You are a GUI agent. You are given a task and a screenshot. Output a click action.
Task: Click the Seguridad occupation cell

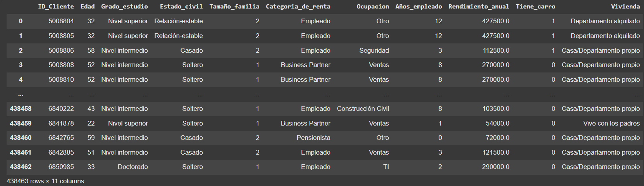374,50
